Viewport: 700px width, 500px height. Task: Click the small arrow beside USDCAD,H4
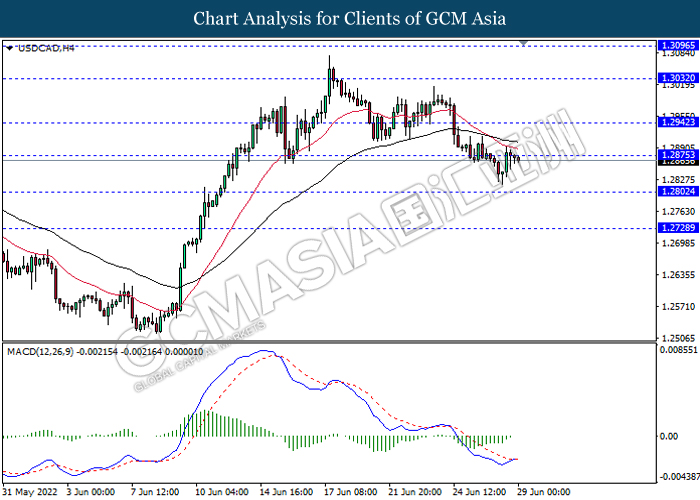coord(10,48)
